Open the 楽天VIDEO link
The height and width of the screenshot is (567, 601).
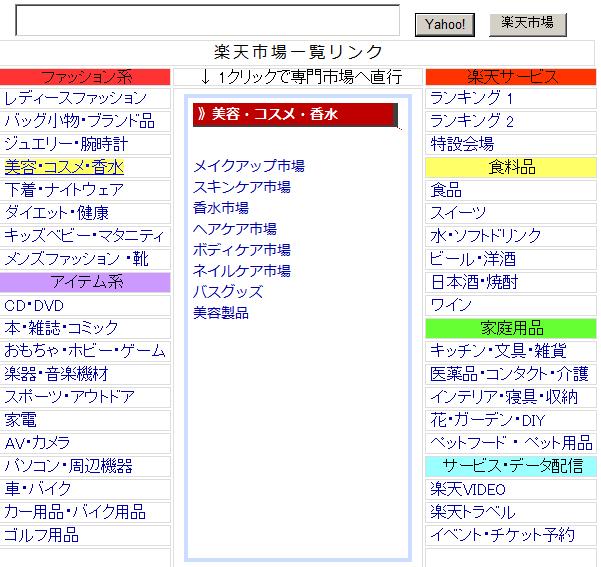click(x=468, y=490)
